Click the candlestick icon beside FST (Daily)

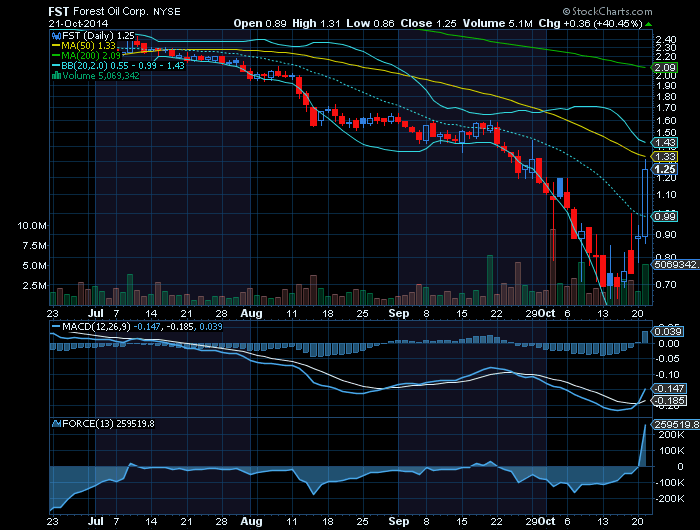56,36
